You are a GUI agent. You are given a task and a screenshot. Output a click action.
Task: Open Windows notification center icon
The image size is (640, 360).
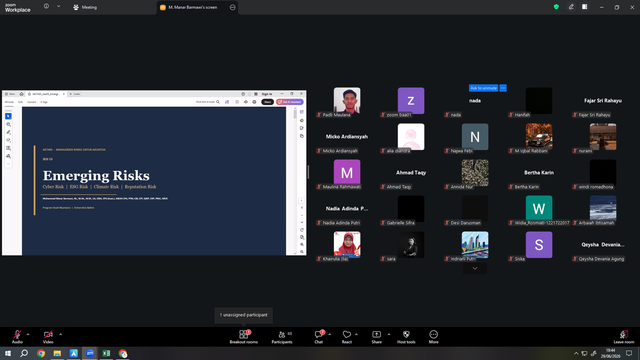coord(629,353)
